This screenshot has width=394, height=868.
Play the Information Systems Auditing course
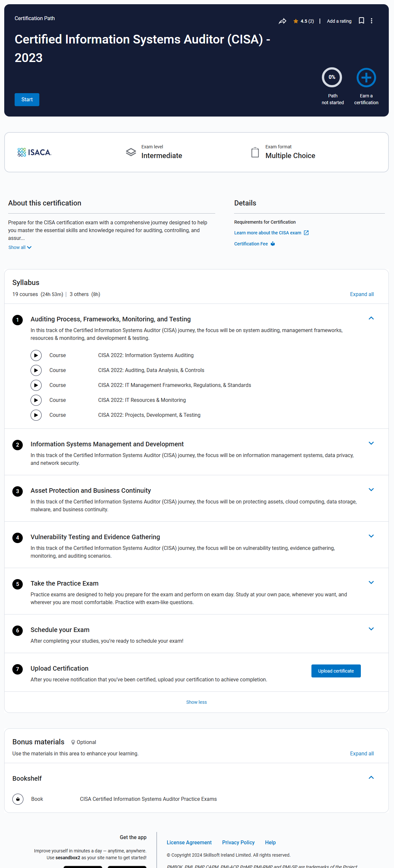point(36,355)
